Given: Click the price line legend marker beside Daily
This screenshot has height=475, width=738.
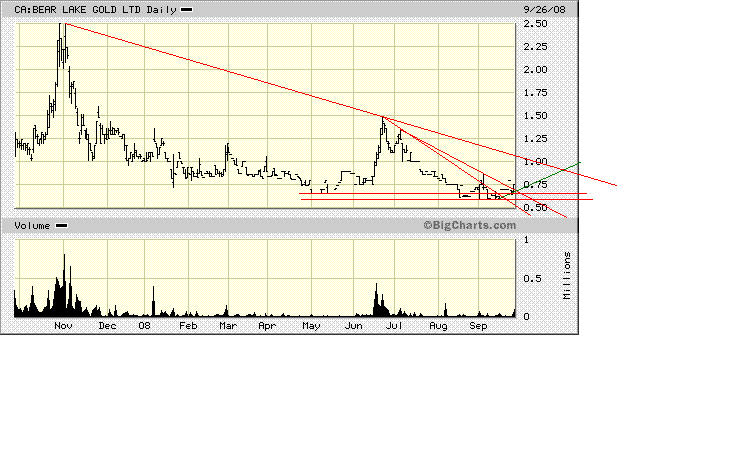Looking at the screenshot, I should pyautogui.click(x=187, y=9).
